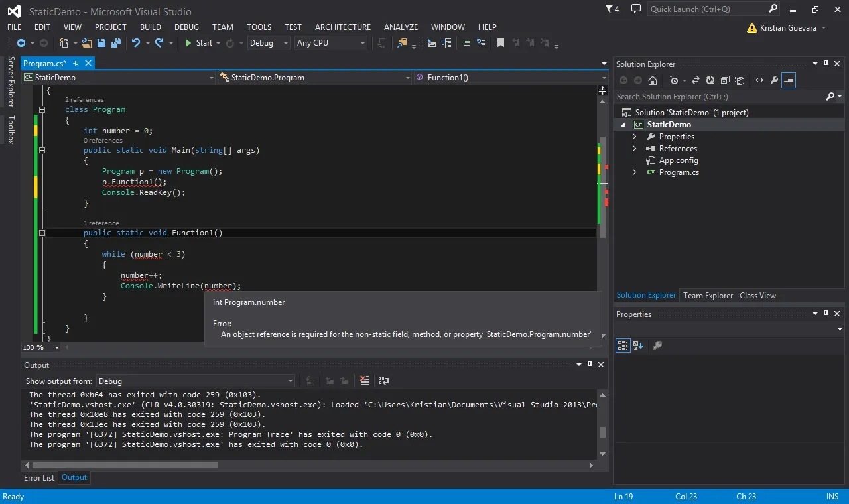The height and width of the screenshot is (504, 849).
Task: Save Program.cs with the Save icon
Action: click(x=101, y=43)
